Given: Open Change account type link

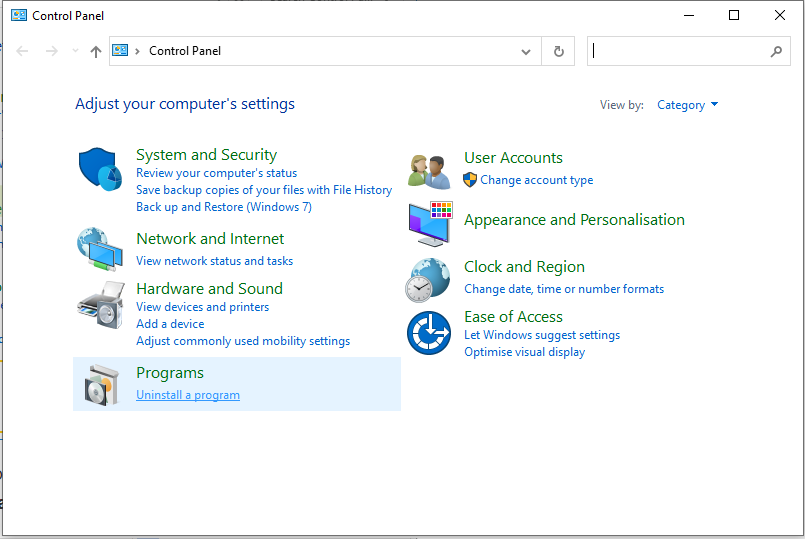Looking at the screenshot, I should tap(536, 180).
